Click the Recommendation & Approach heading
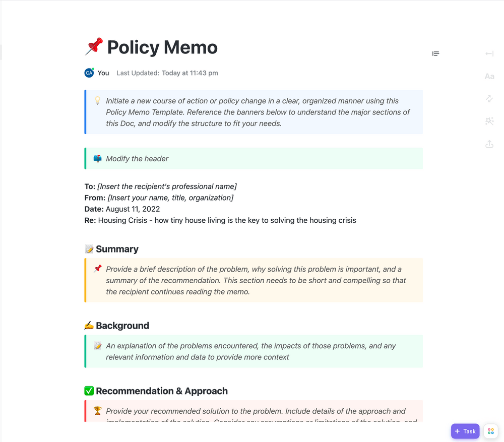The image size is (504, 442). pos(162,391)
